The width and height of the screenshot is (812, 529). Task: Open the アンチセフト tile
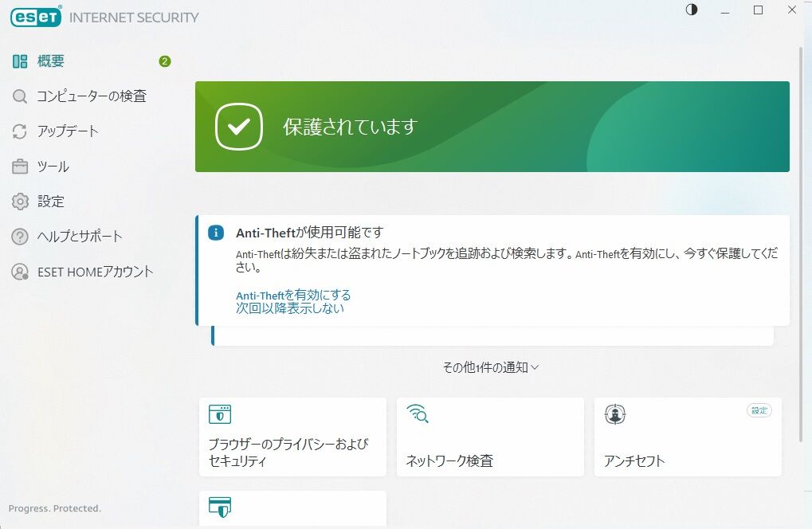pyautogui.click(x=688, y=437)
